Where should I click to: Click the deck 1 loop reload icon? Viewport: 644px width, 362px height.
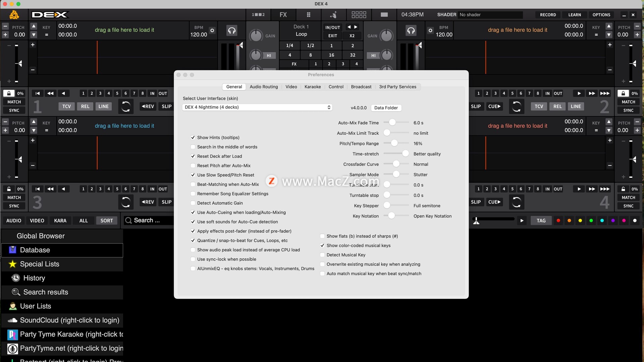tap(126, 107)
